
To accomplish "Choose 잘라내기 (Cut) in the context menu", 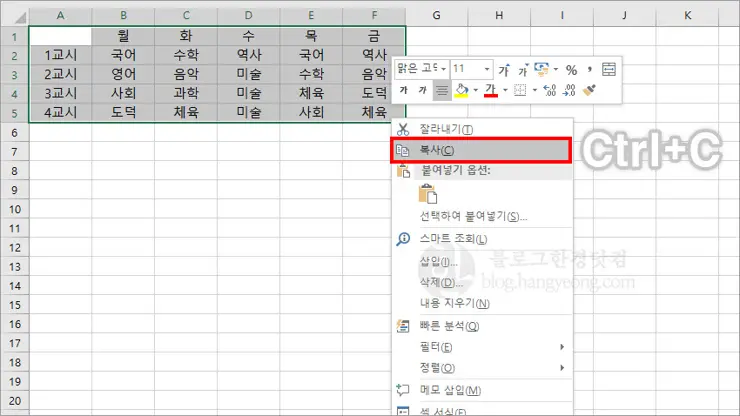I will (446, 129).
